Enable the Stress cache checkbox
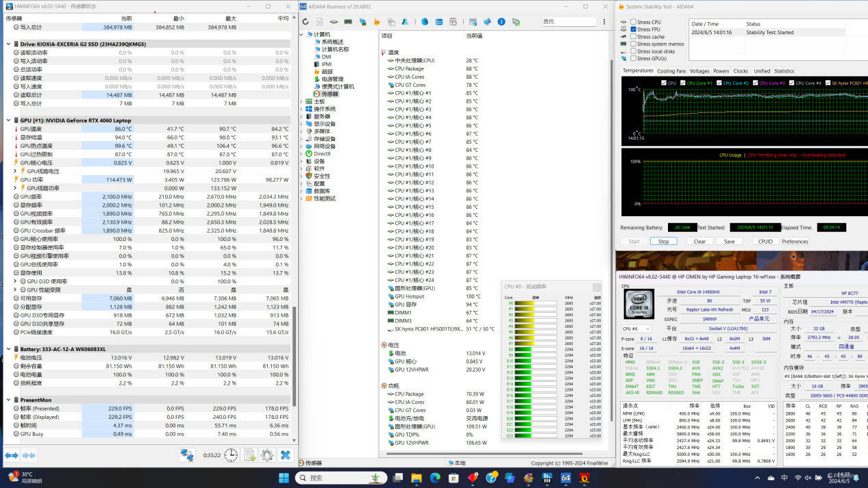The height and width of the screenshot is (488, 868). (634, 37)
